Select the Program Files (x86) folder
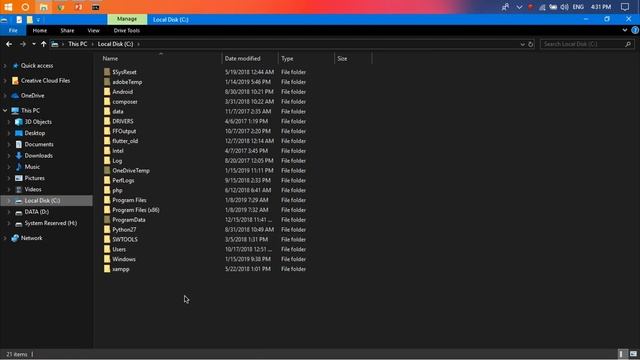 coord(136,210)
